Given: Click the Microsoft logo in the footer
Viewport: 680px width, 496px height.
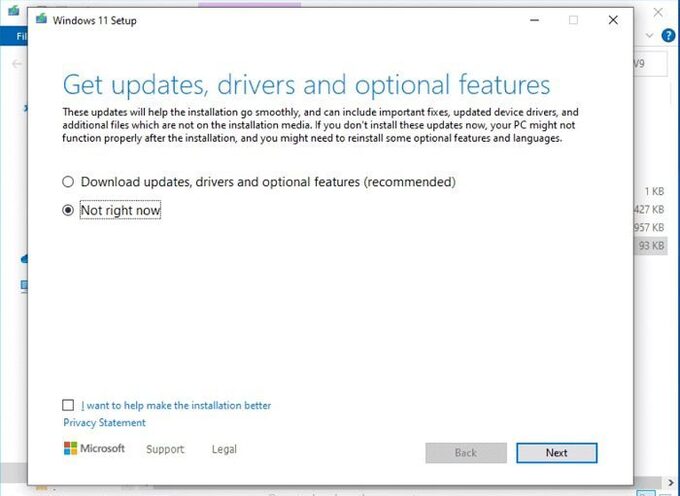Looking at the screenshot, I should tap(95, 449).
